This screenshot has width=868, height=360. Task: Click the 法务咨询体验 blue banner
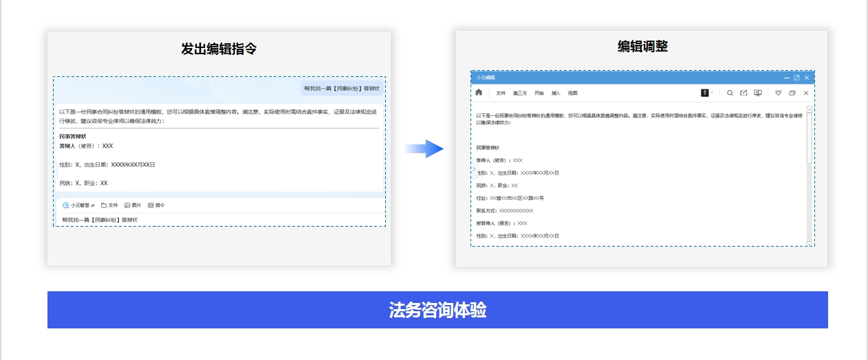pyautogui.click(x=437, y=310)
